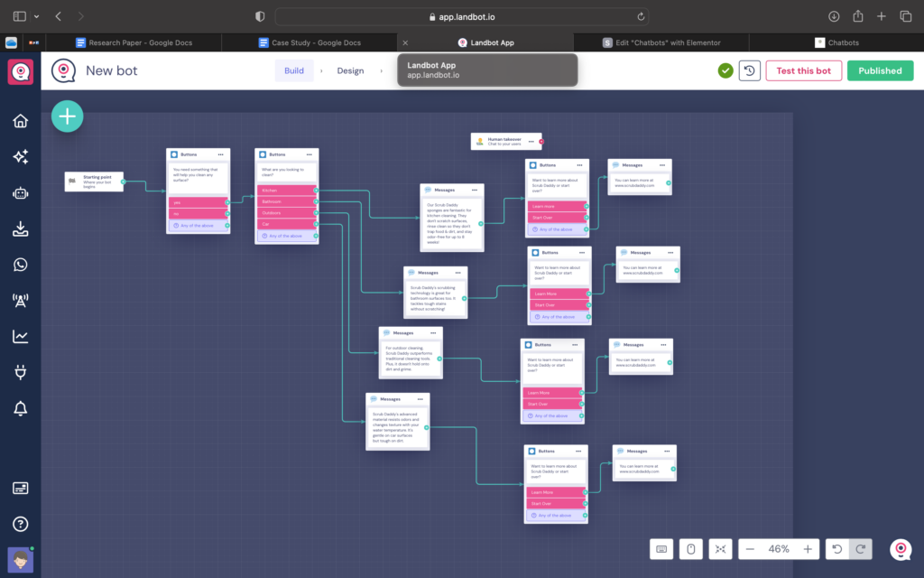Switch to the Design tab
The width and height of the screenshot is (924, 578).
(350, 70)
